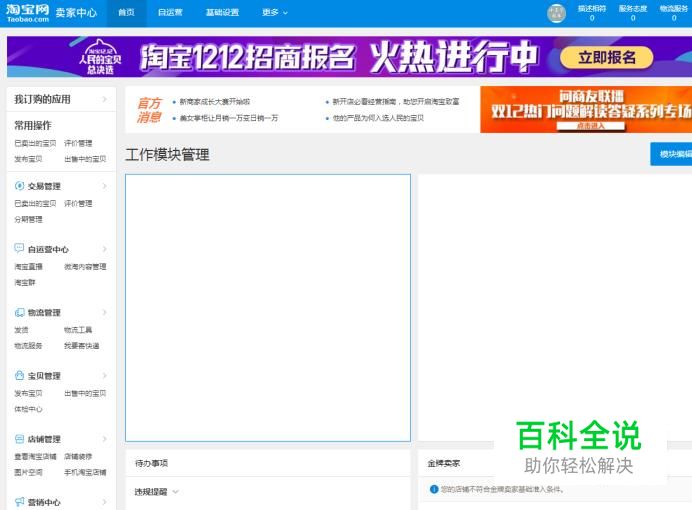Screen dimensions: 692x510
Task: Open 淘宝1212招商报名 banner
Action: [x=349, y=57]
